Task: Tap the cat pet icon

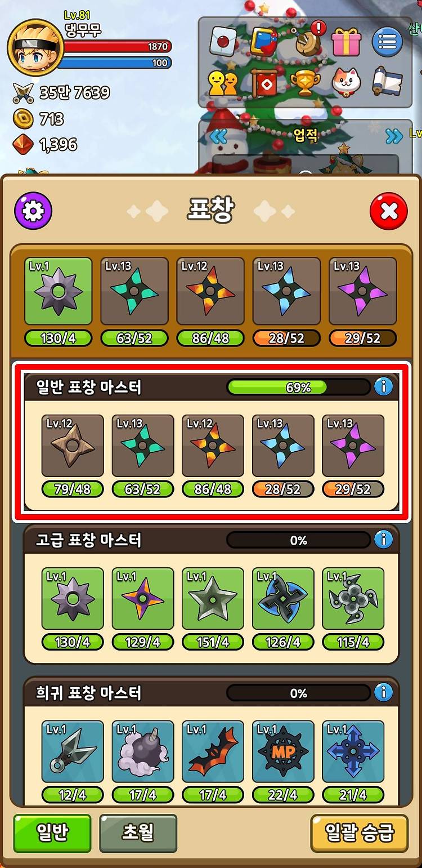Action: click(x=345, y=83)
